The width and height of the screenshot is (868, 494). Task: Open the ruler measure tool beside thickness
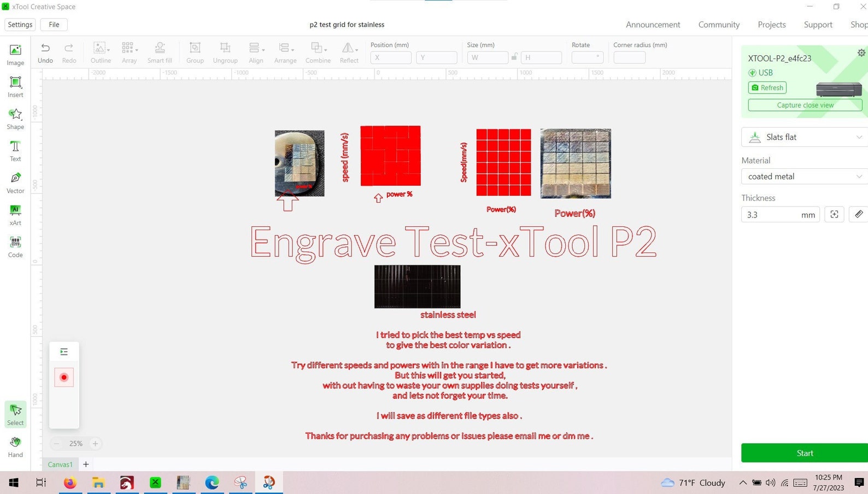[859, 214]
